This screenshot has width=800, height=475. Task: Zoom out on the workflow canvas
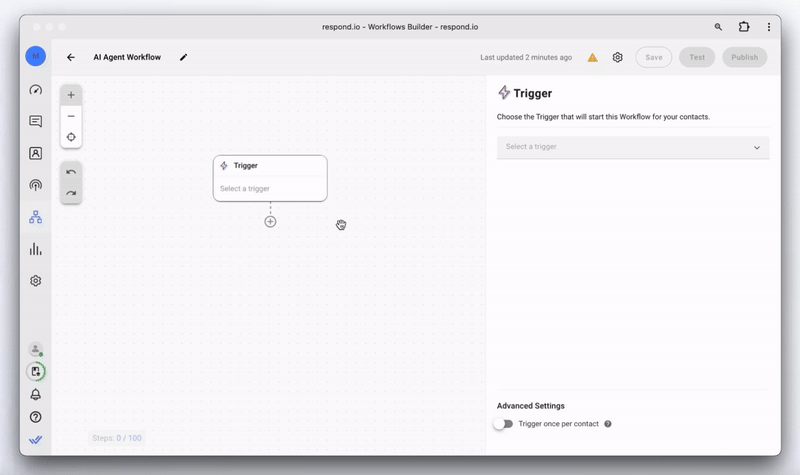71,116
